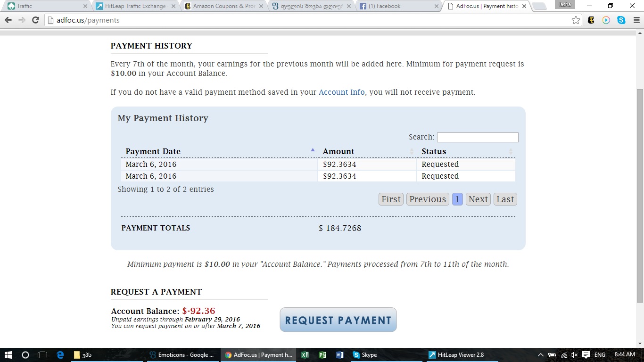The height and width of the screenshot is (362, 644).
Task: Open Word from the taskbar
Action: tap(340, 355)
